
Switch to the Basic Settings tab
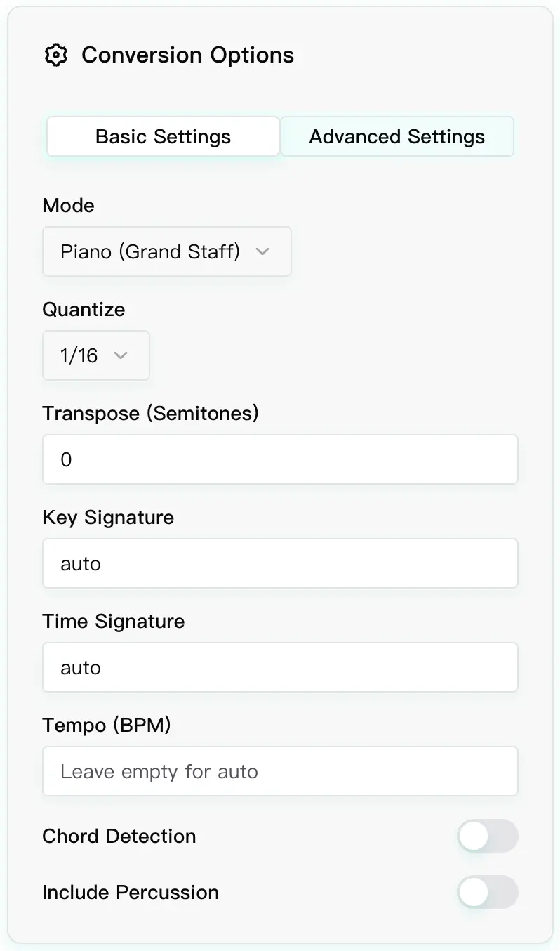click(x=163, y=136)
